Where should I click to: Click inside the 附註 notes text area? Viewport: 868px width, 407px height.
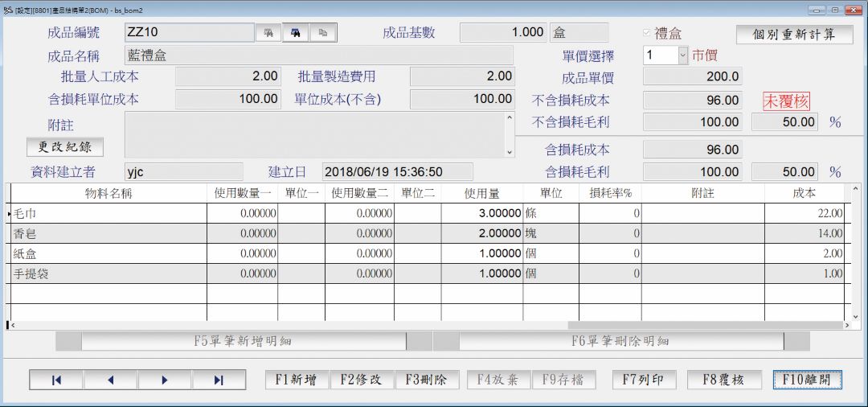315,134
